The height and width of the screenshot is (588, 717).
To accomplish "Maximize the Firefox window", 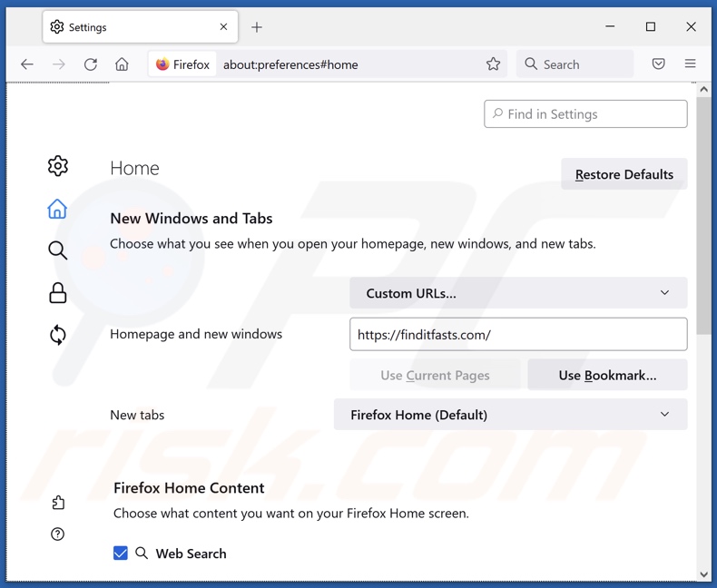I will click(x=650, y=26).
